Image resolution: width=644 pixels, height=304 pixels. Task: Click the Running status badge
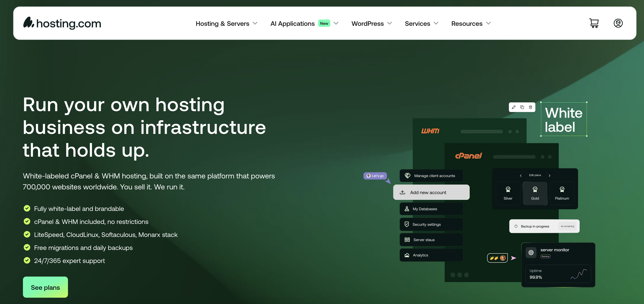click(545, 256)
